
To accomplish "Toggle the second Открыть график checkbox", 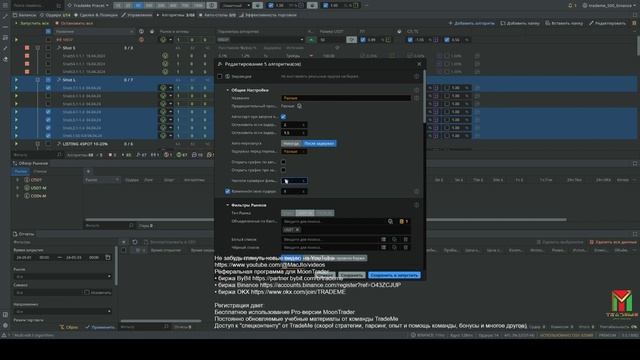I will click(x=283, y=170).
